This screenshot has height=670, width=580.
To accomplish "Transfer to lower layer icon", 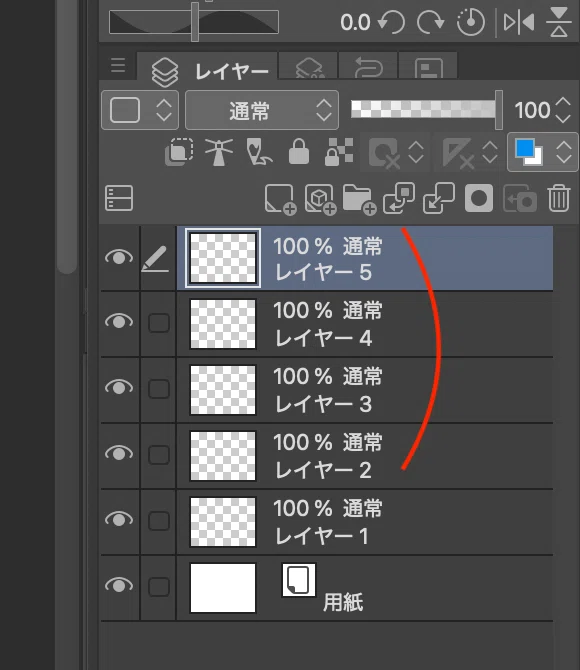I will (x=399, y=198).
